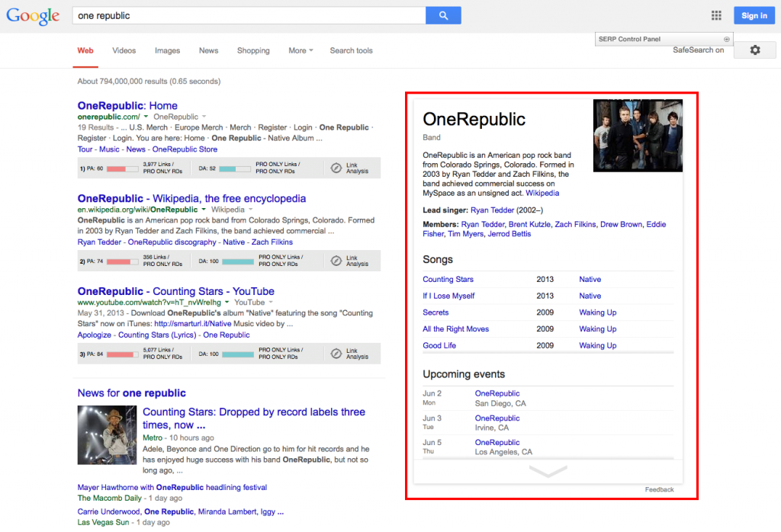This screenshot has height=532, width=781.
Task: Expand the YouTube label dropdown arrow
Action: (271, 302)
